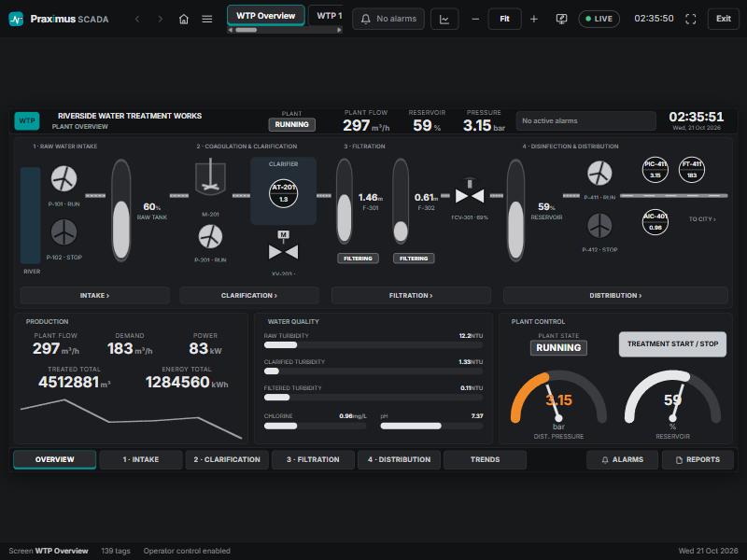The width and height of the screenshot is (747, 560).
Task: Open INTAKE section chevron button
Action: pos(94,295)
